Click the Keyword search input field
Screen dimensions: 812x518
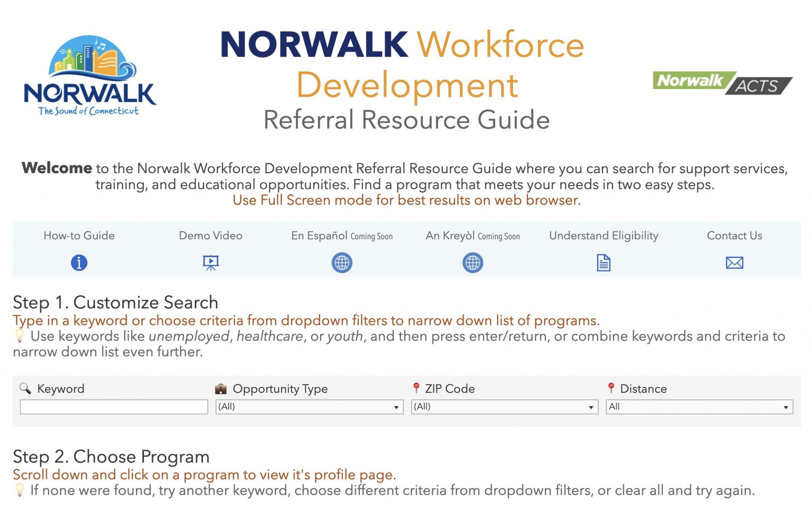point(114,407)
